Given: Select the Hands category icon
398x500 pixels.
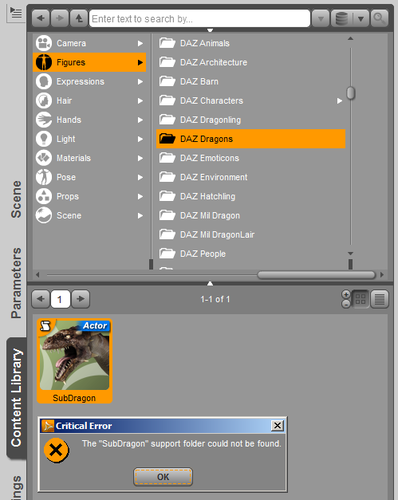Looking at the screenshot, I should (x=44, y=120).
